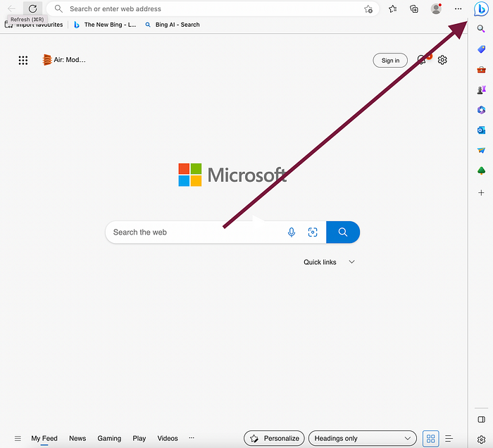Screen dimensions: 493x448
Task: Open The New Bing bookmark
Action: click(105, 25)
